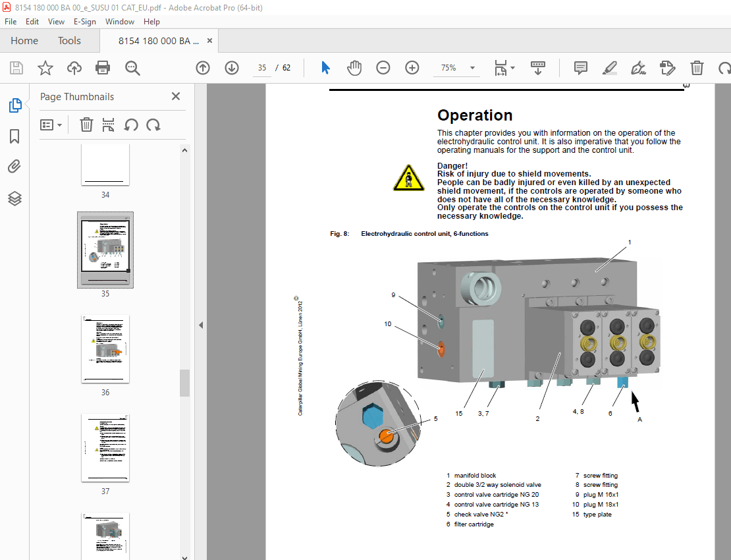Screen dimensions: 731x560
Task: Click legend entry 'manifold block'
Action: click(x=475, y=475)
